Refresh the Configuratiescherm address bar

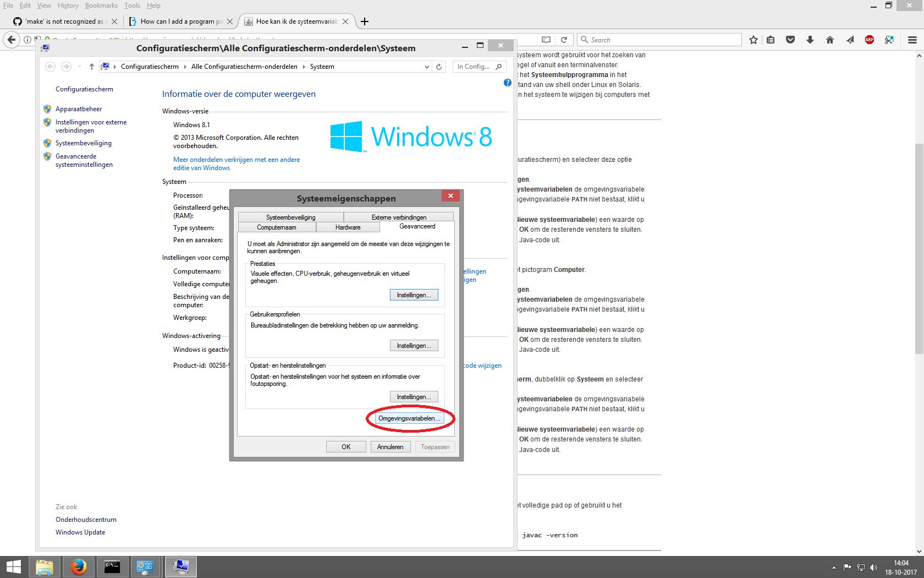pos(439,67)
